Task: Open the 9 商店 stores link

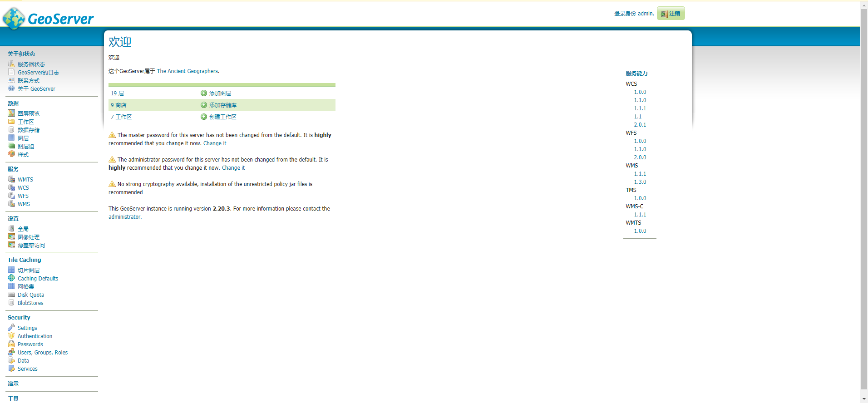Action: [x=118, y=105]
